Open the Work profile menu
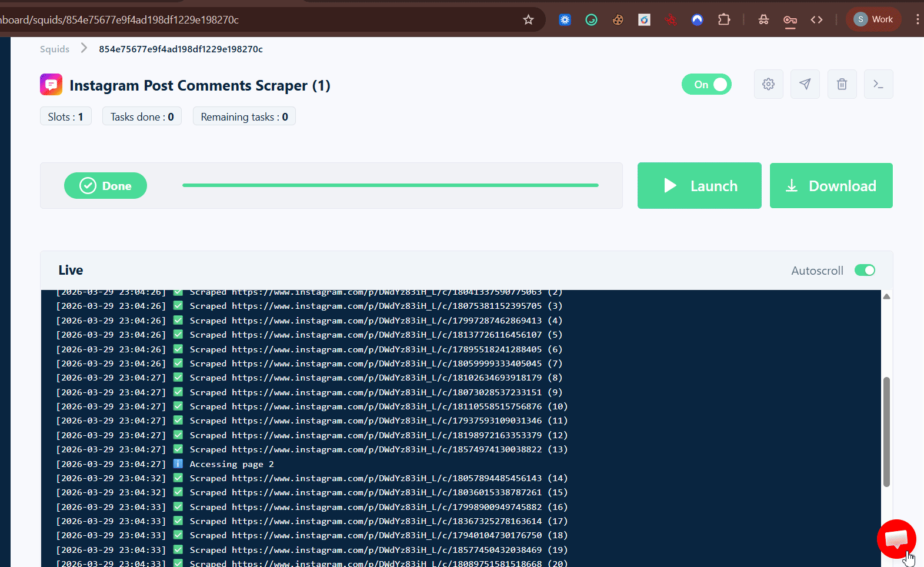924x567 pixels. [x=873, y=19]
